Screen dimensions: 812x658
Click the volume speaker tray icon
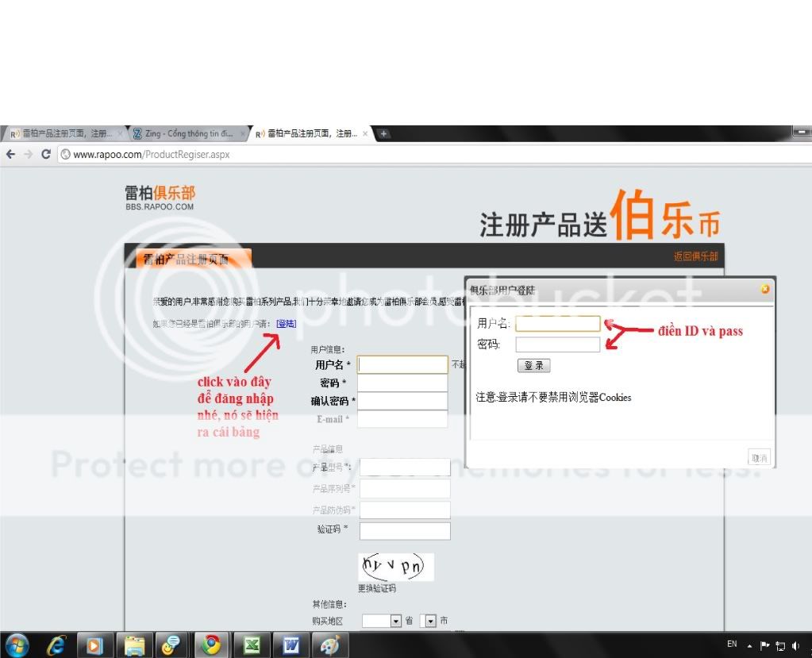tap(796, 645)
